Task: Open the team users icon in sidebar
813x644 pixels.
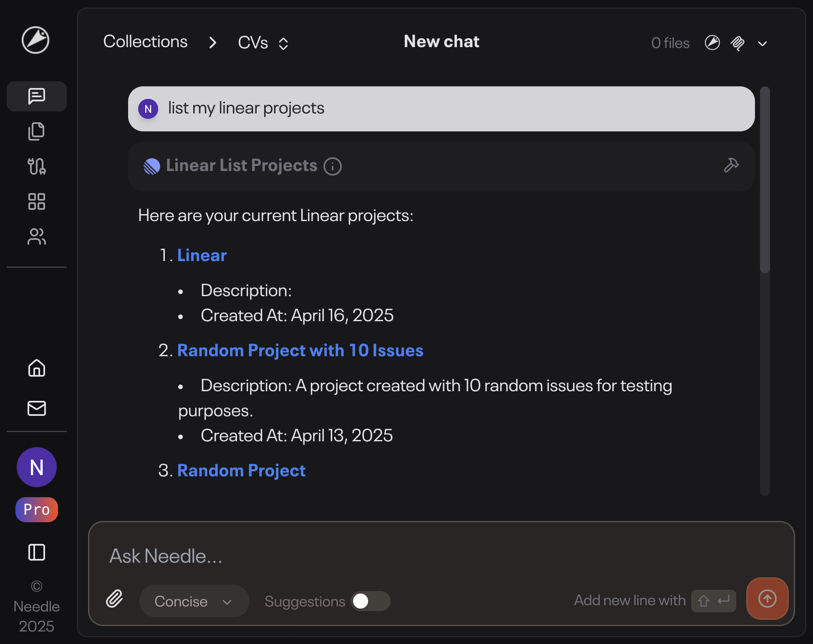Action: [x=37, y=236]
